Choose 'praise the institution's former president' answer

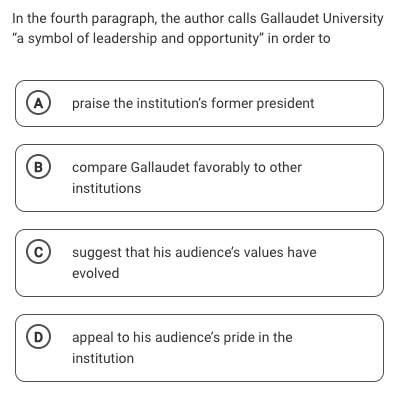pyautogui.click(x=199, y=103)
